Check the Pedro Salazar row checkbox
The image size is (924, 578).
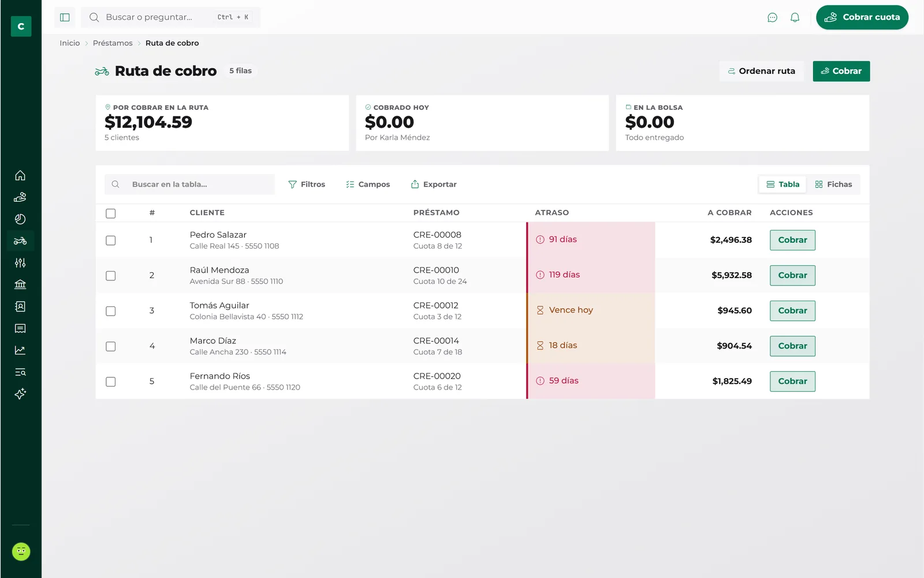111,240
